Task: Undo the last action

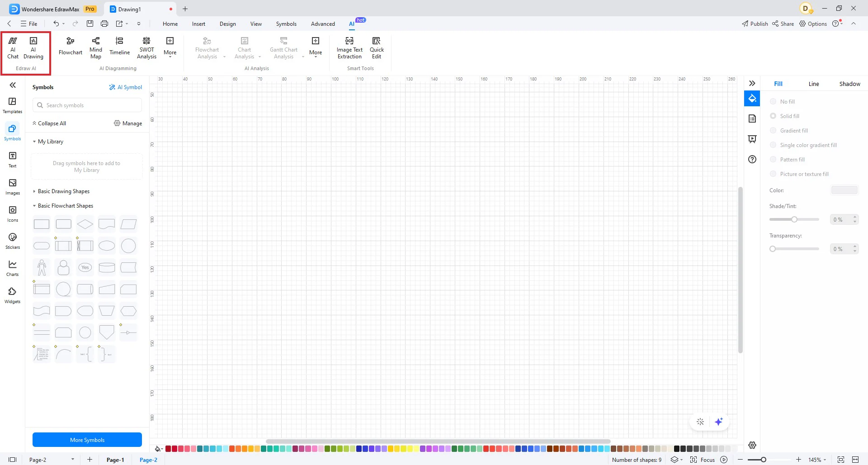Action: pyautogui.click(x=56, y=24)
